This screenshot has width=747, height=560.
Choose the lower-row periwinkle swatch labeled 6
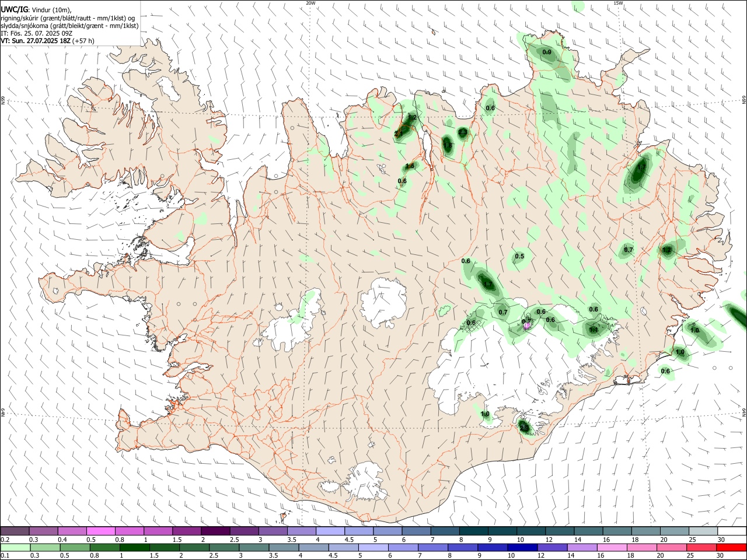pyautogui.click(x=403, y=548)
